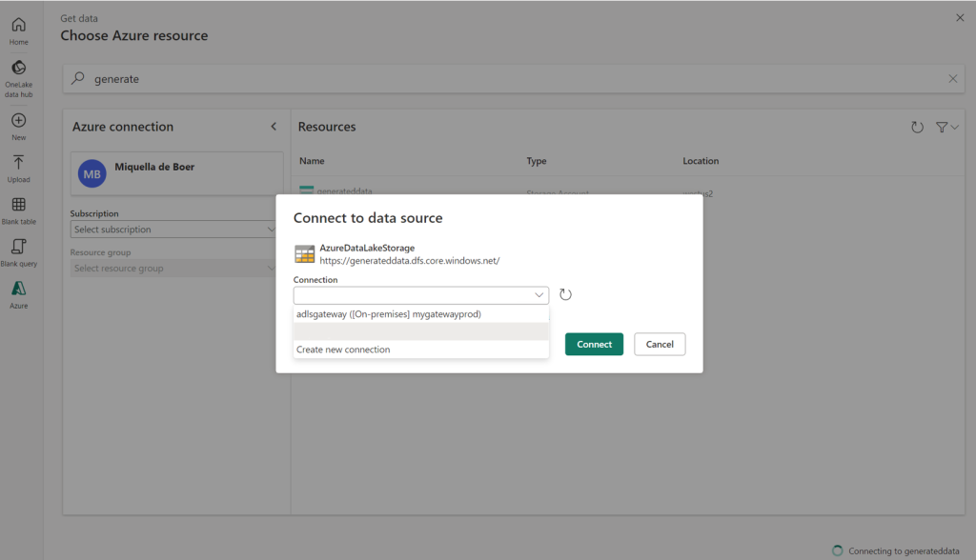Click the MB user avatar
976x560 pixels.
coord(92,174)
